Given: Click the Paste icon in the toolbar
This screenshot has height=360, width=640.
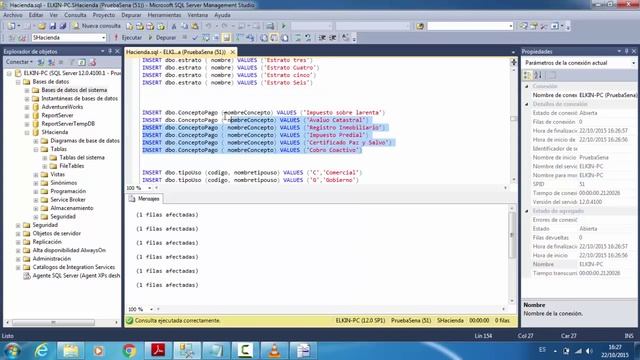Looking at the screenshot, I should pos(195,26).
